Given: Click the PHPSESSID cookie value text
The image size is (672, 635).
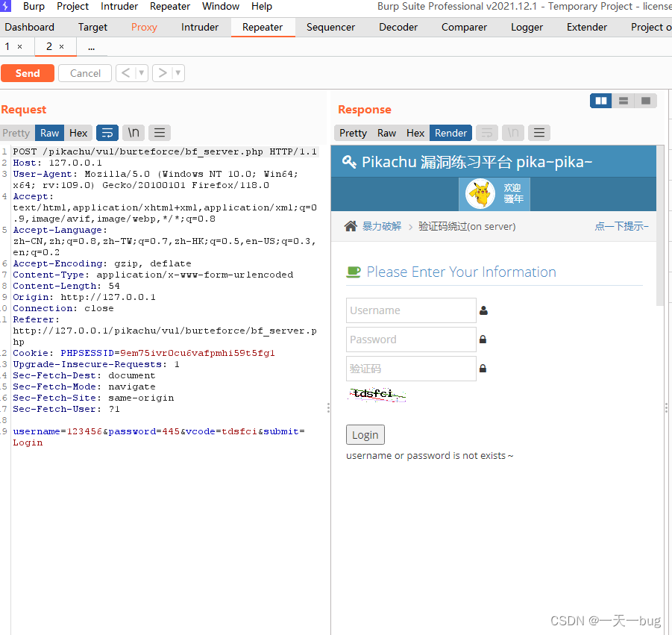Looking at the screenshot, I should [x=198, y=353].
